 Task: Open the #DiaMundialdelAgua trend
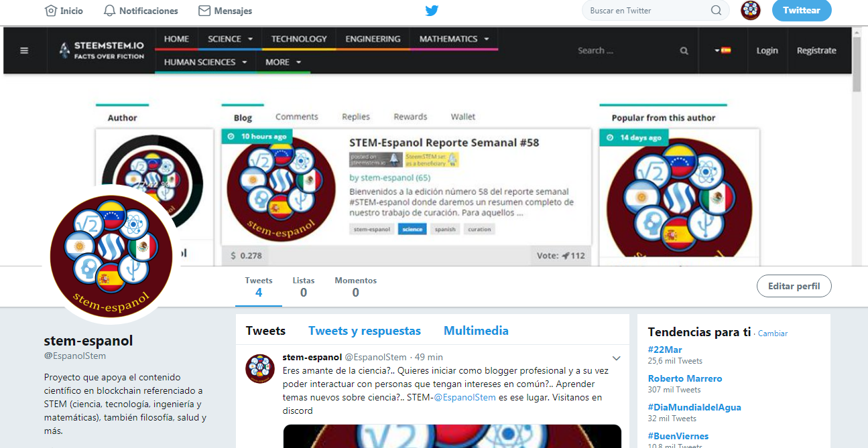694,407
